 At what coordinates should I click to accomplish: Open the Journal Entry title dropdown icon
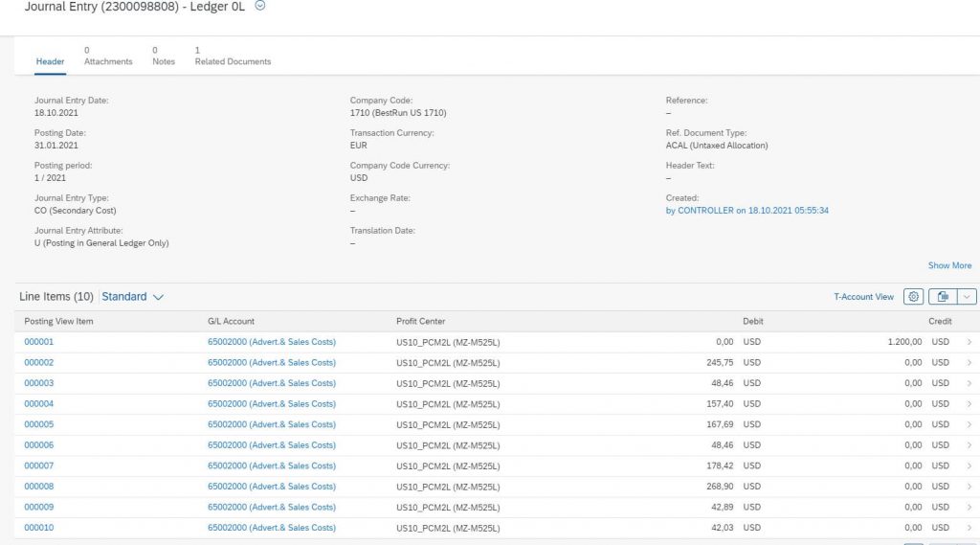260,6
